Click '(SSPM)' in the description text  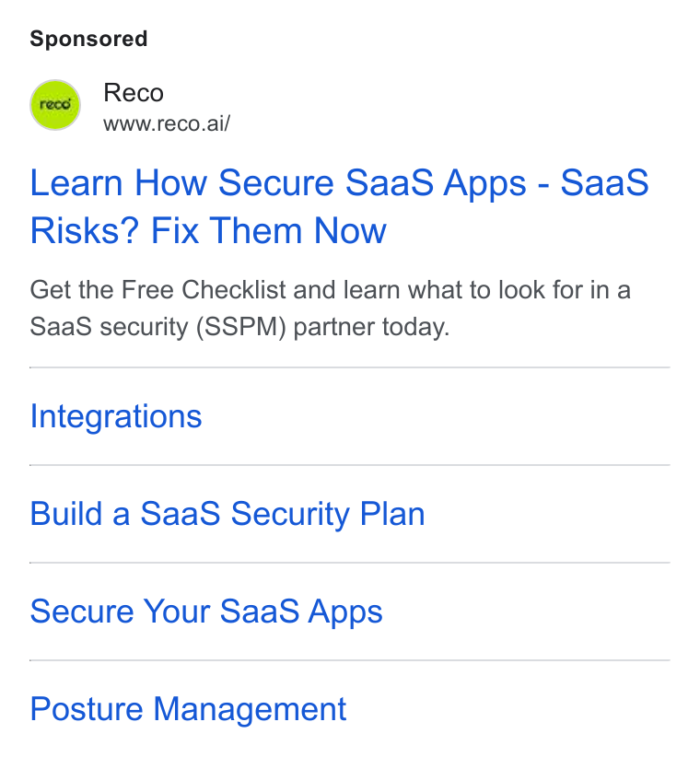(x=241, y=327)
